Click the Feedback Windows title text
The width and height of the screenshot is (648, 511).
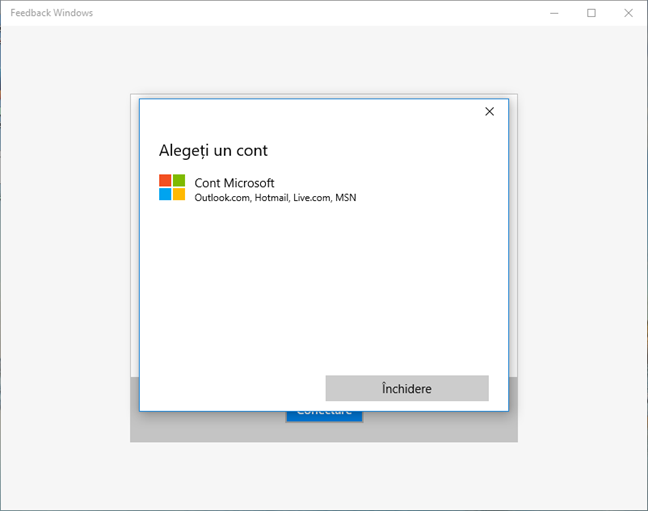click(x=52, y=13)
